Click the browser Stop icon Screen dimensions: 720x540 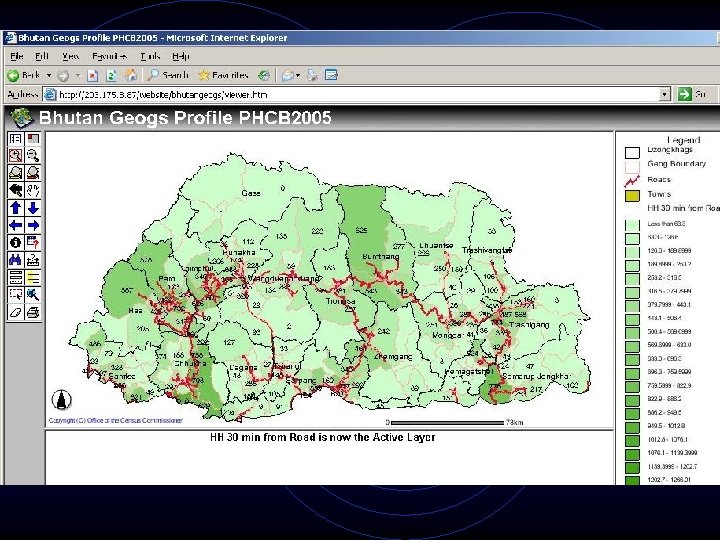[x=92, y=75]
